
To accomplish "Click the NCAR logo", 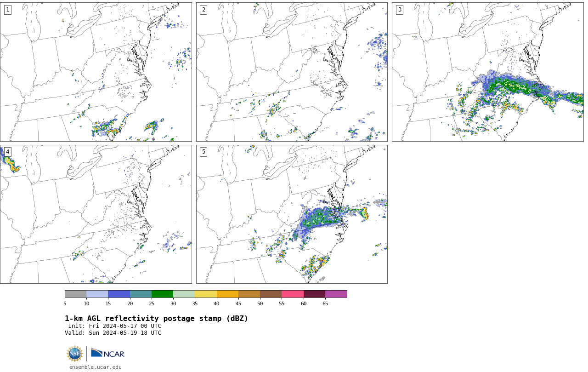I will pyautogui.click(x=107, y=353).
